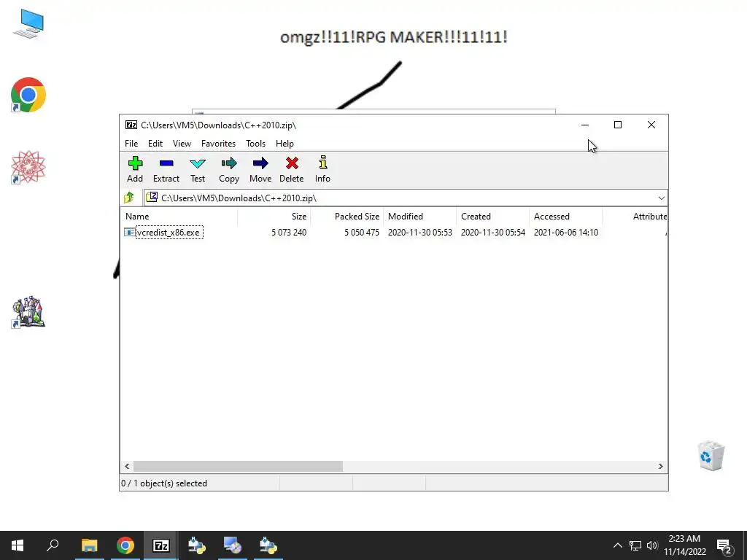
Task: Extract files with the Extract button
Action: [166, 169]
